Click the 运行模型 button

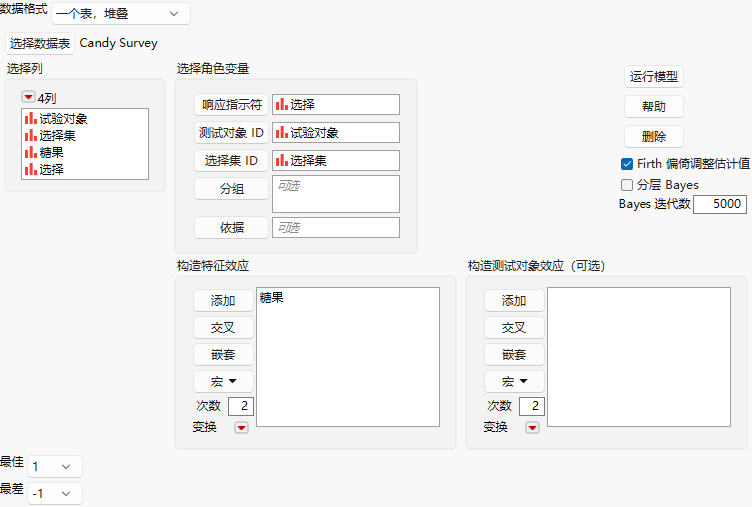point(654,77)
